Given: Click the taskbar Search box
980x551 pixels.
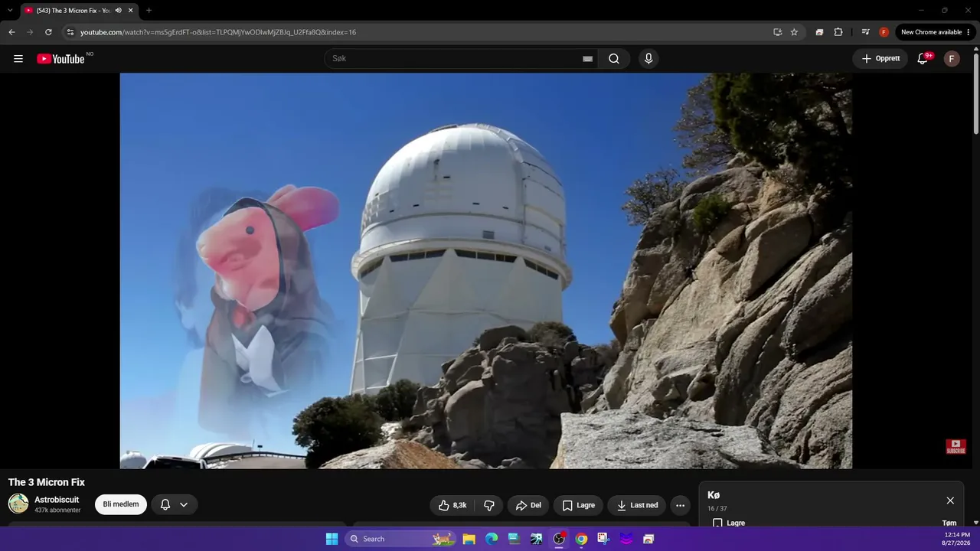Looking at the screenshot, I should [x=400, y=539].
